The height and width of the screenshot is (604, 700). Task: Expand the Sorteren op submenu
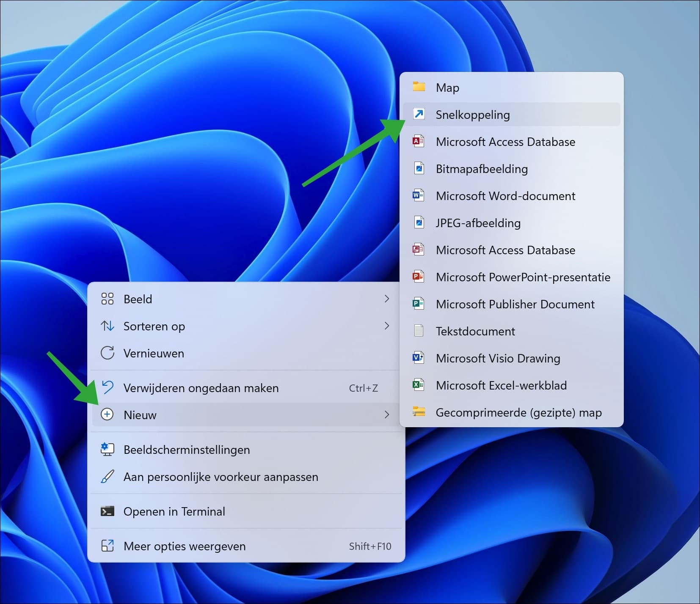coord(387,326)
